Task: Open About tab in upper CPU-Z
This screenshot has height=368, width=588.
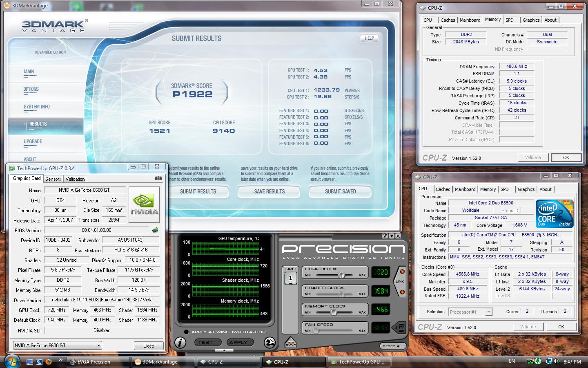Action: [x=550, y=20]
